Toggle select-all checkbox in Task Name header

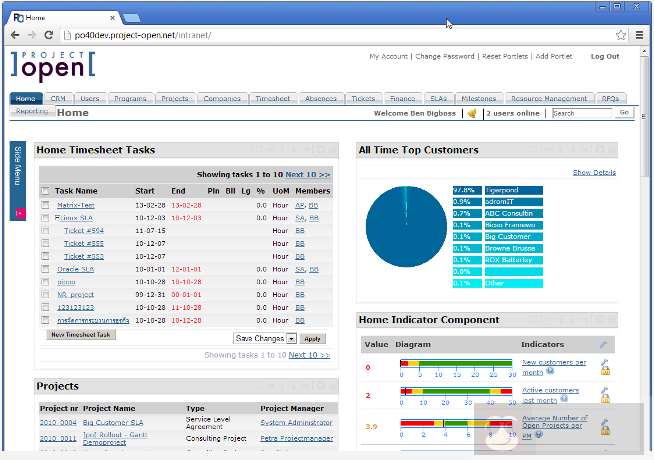45,190
